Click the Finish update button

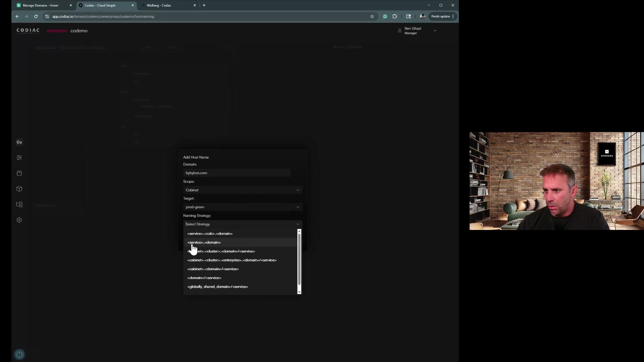click(441, 16)
